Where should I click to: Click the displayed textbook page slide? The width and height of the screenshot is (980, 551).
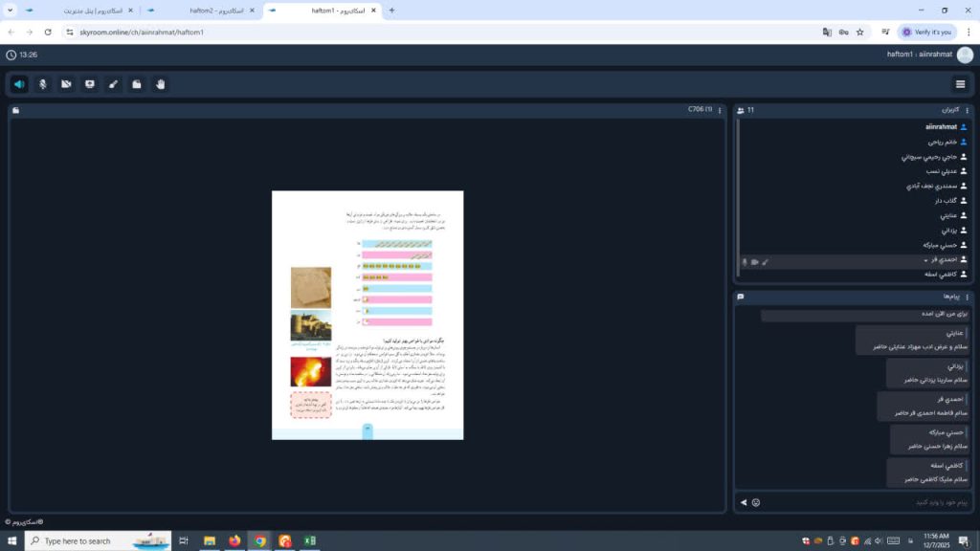click(x=367, y=315)
